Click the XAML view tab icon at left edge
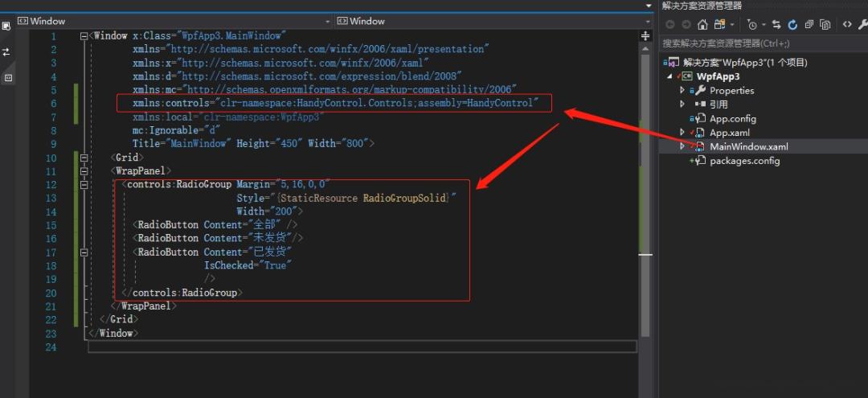The width and height of the screenshot is (868, 398). tap(8, 78)
